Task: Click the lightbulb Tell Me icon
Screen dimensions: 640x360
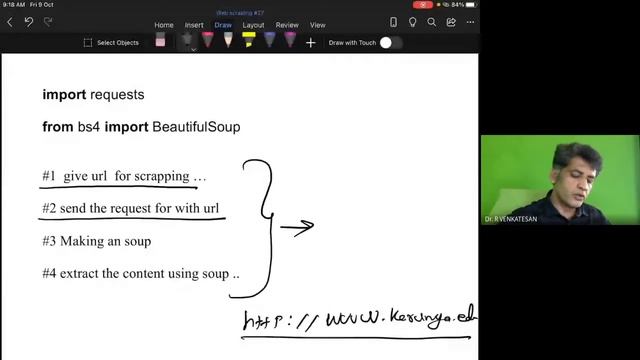Action: coord(412,22)
